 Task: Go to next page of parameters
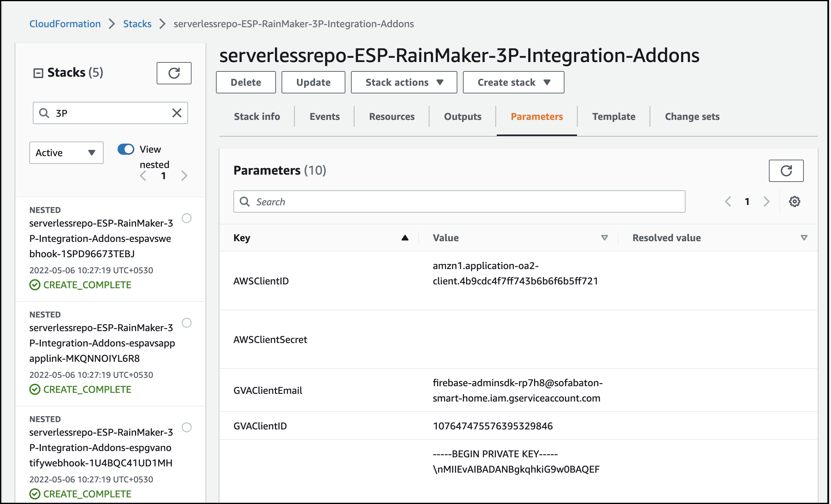766,201
